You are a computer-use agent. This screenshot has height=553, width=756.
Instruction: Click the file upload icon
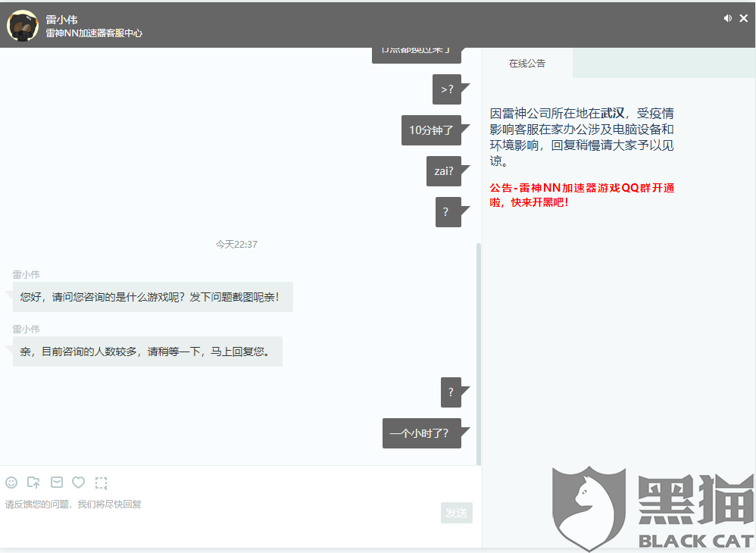point(34,482)
